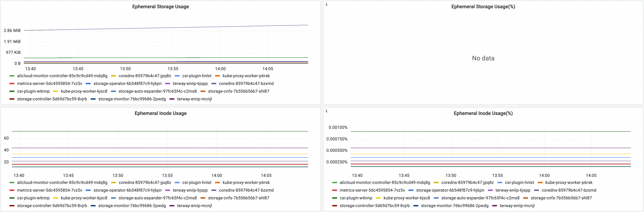The image size is (644, 212).
Task: Open the info icon on Ephemeral Storage Usage(%) panel
Action: (326, 4)
